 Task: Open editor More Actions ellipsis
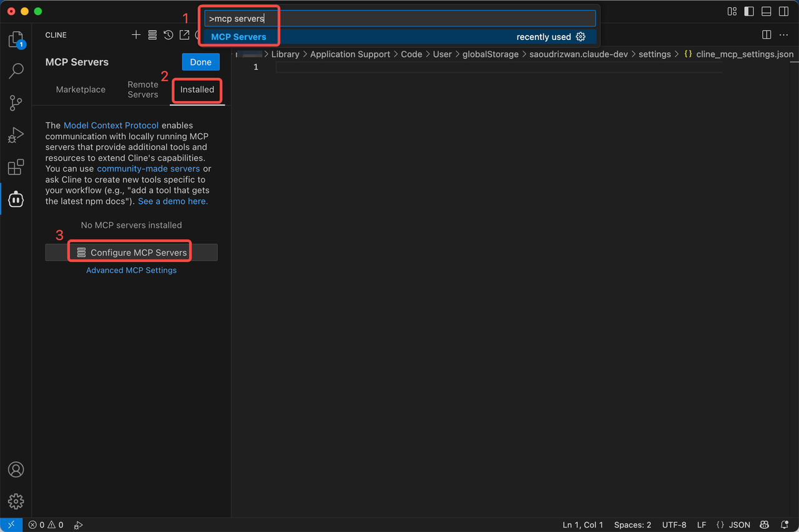point(783,35)
